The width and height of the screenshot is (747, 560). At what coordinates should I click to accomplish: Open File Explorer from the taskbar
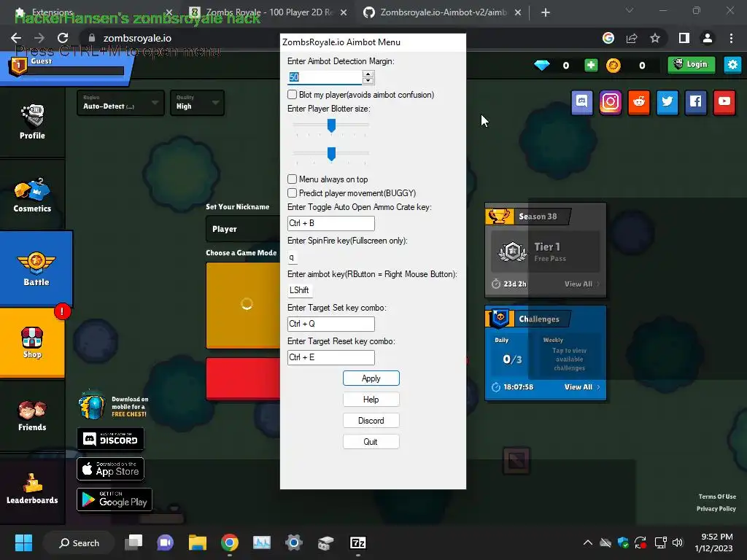[x=197, y=542]
